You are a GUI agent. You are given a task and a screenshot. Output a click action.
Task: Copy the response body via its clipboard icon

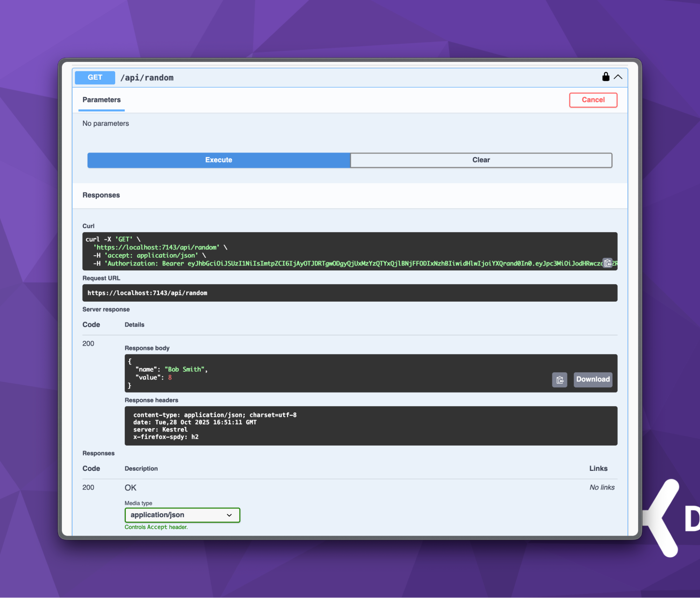click(x=560, y=380)
